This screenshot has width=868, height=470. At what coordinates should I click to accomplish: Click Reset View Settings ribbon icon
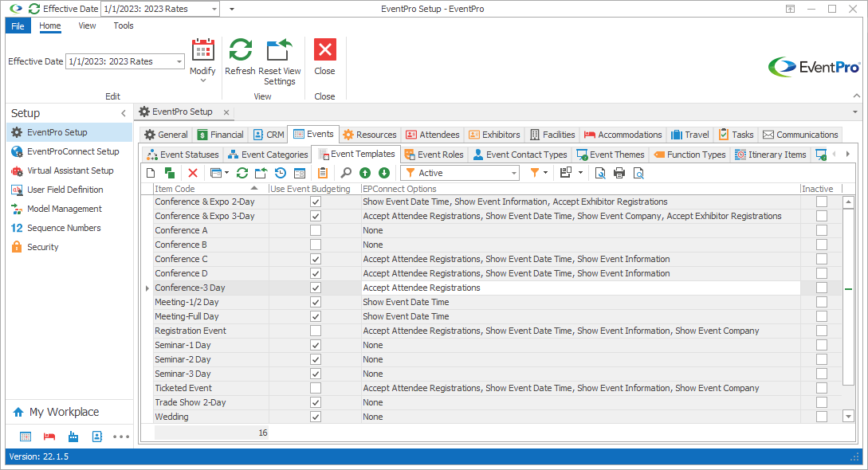point(279,49)
